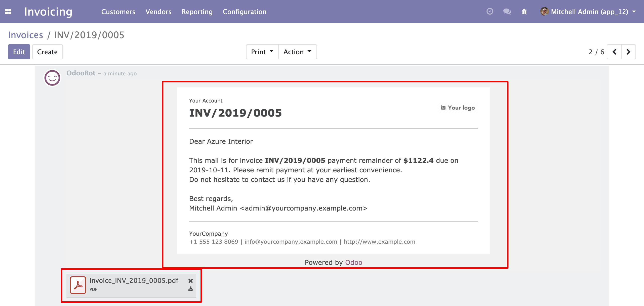Follow the Invoices breadcrumb link
Viewport: 644px width, 306px height.
click(x=26, y=35)
